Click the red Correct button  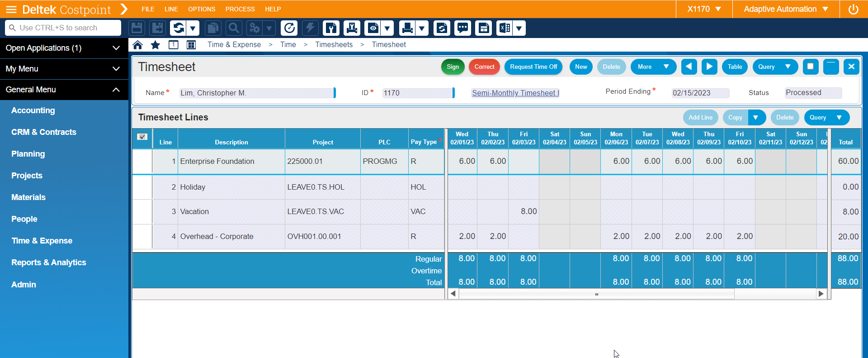click(484, 67)
